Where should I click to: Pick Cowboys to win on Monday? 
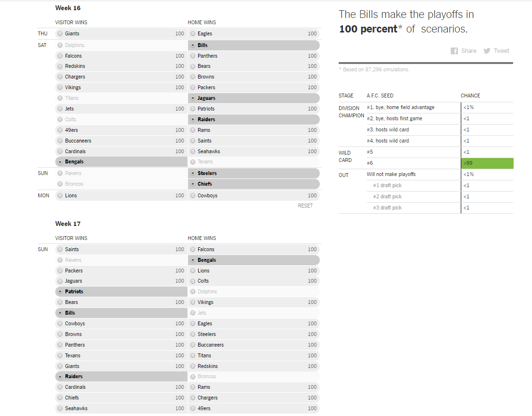tap(254, 195)
